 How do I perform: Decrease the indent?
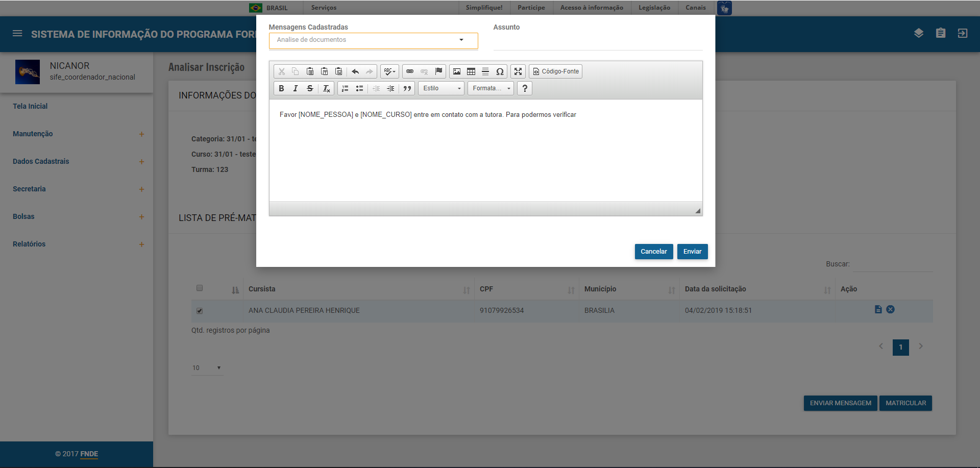click(376, 88)
